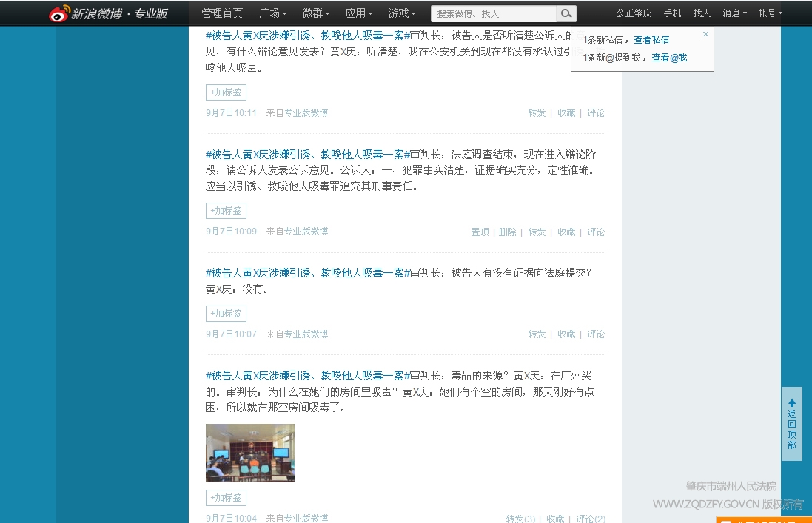Screen dimensions: 812x523
Task: Focus the 搜索微博、找人 search field
Action: (x=494, y=13)
